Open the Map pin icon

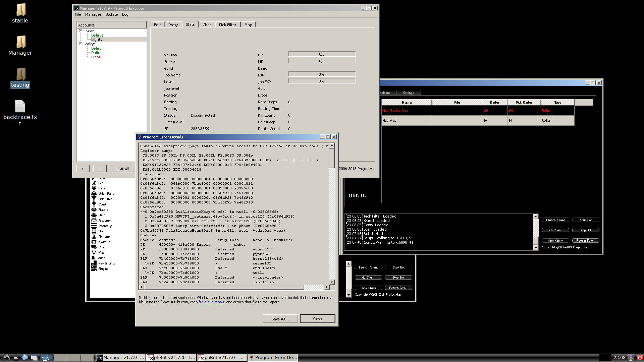pyautogui.click(x=94, y=252)
